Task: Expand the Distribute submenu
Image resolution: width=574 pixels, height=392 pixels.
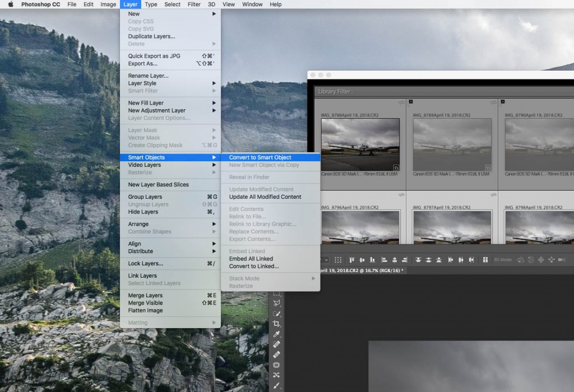Action: click(x=170, y=251)
